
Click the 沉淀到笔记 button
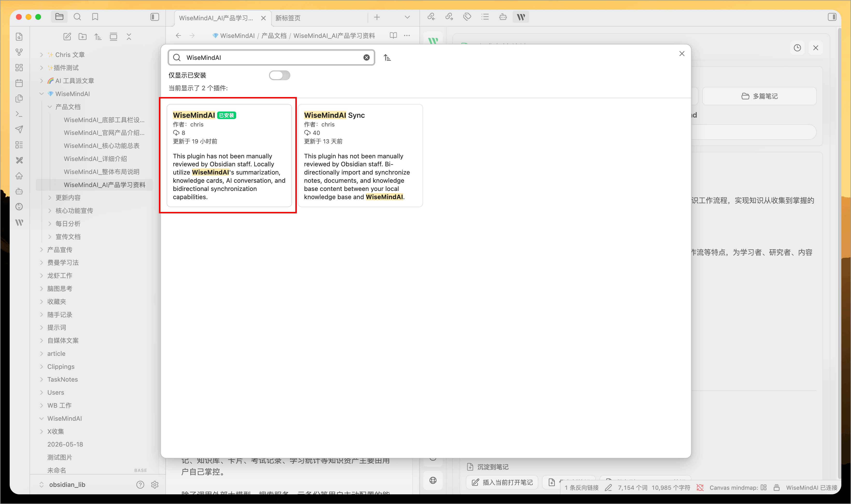[x=488, y=467]
